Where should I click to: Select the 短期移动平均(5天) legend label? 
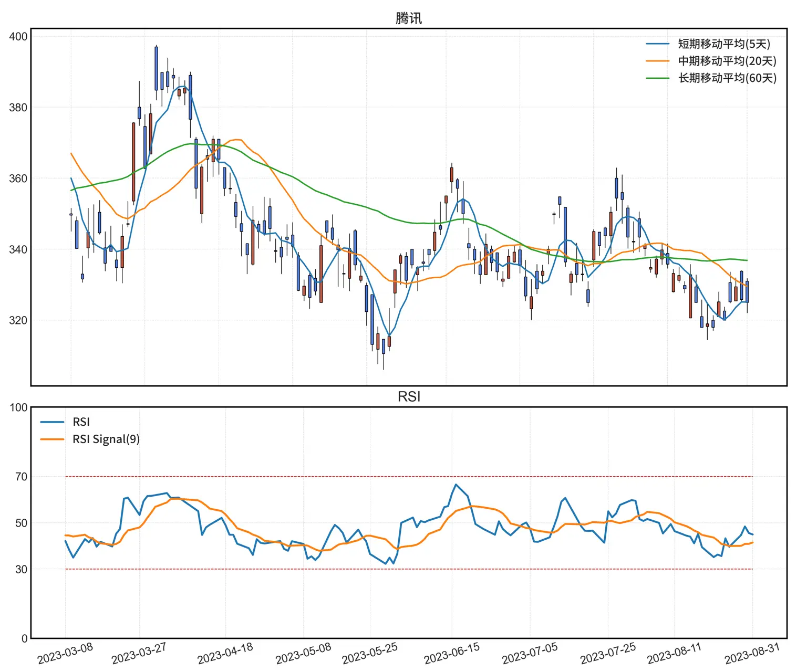coord(723,44)
